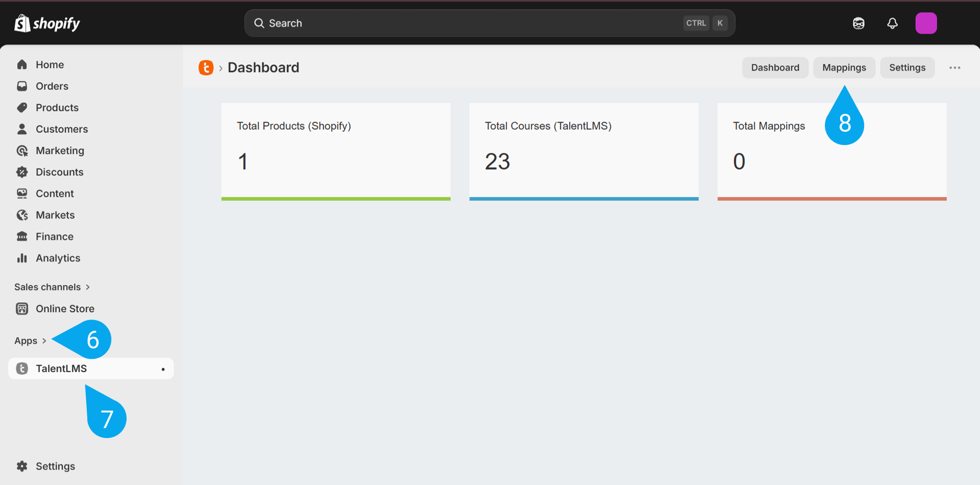
Task: Click the orange TalentLMS breadcrumb icon
Action: [206, 67]
